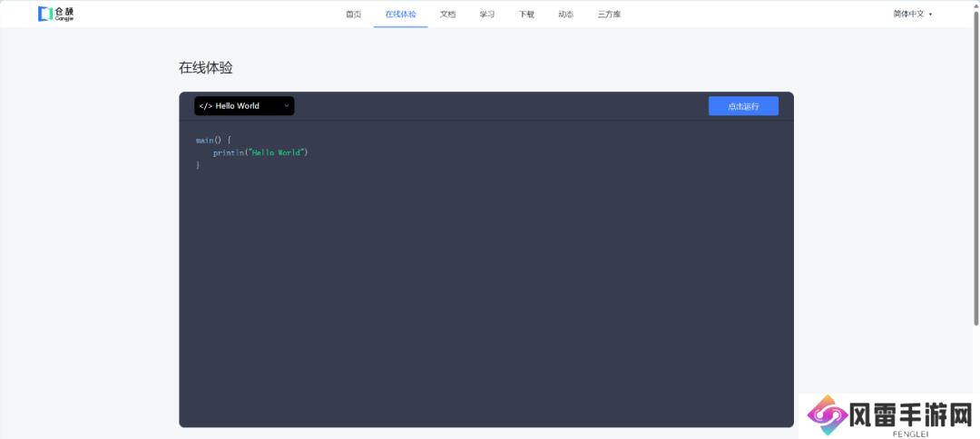Click the main() line in editor
The image size is (980, 439).
click(213, 140)
